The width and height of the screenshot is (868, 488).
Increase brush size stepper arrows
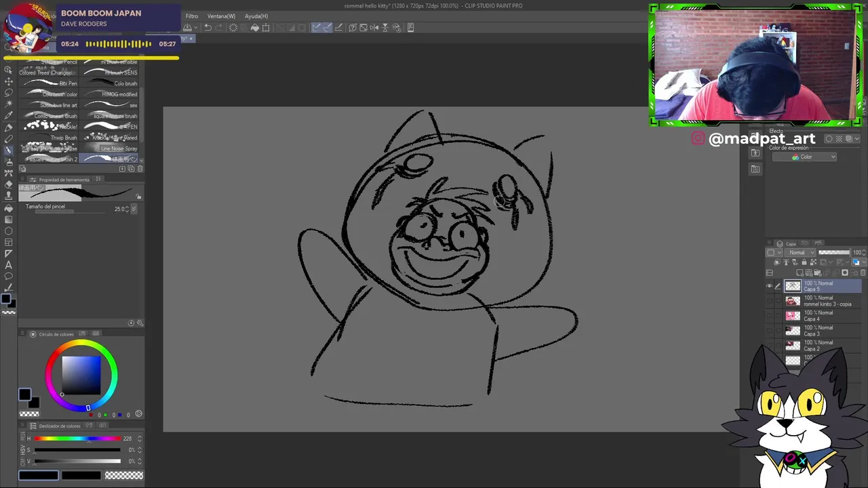[127, 209]
